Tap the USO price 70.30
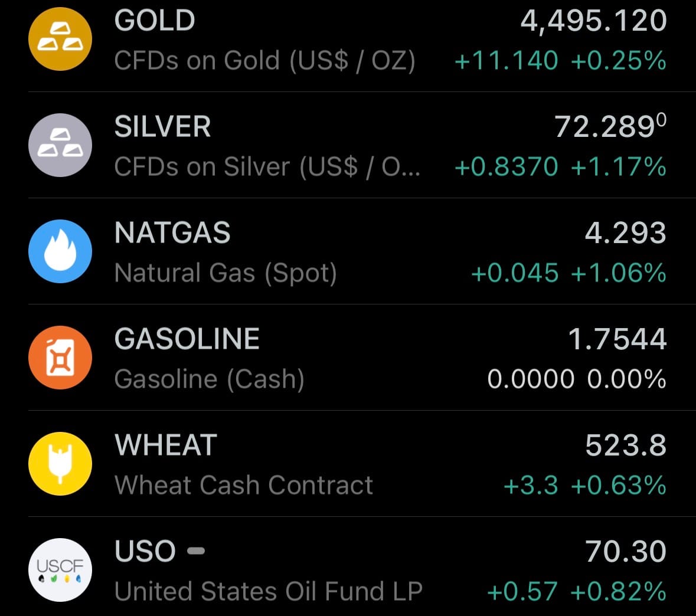This screenshot has height=616, width=696. (626, 552)
